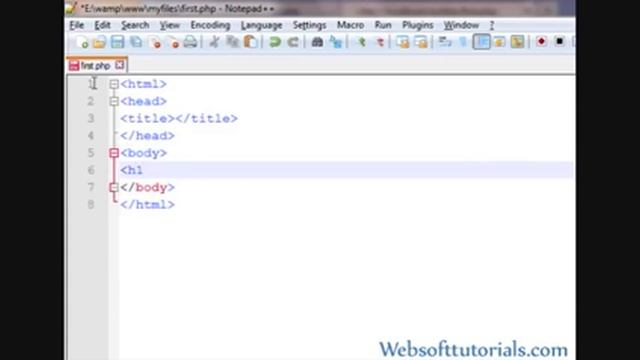Click the <title></title> line

coord(179,118)
